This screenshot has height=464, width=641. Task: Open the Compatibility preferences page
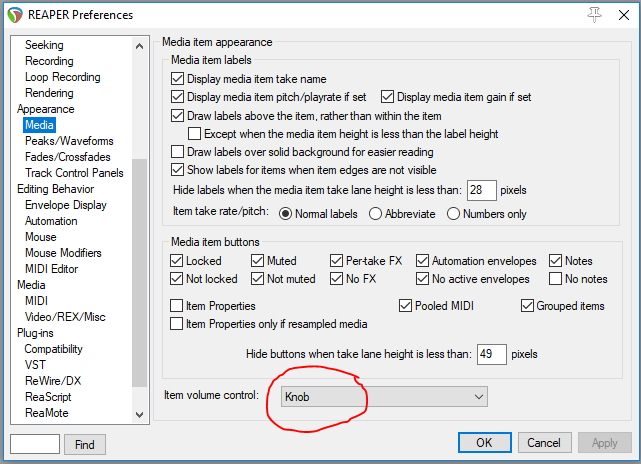click(x=53, y=349)
